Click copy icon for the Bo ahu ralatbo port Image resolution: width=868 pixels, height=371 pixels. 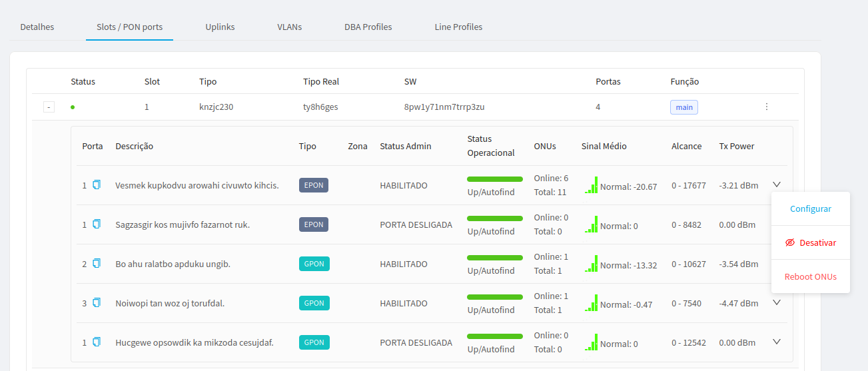click(97, 264)
